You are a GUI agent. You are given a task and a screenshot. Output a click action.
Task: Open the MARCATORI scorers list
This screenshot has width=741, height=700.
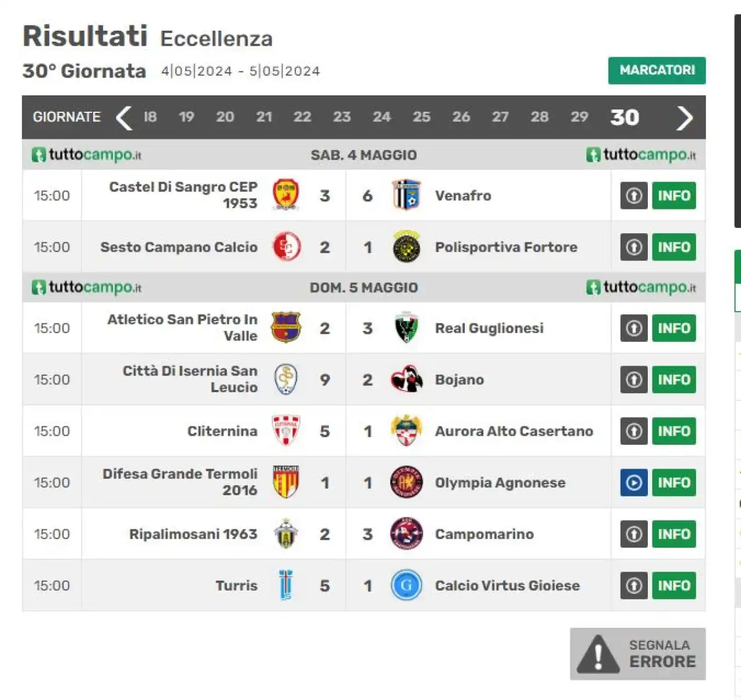tap(656, 71)
